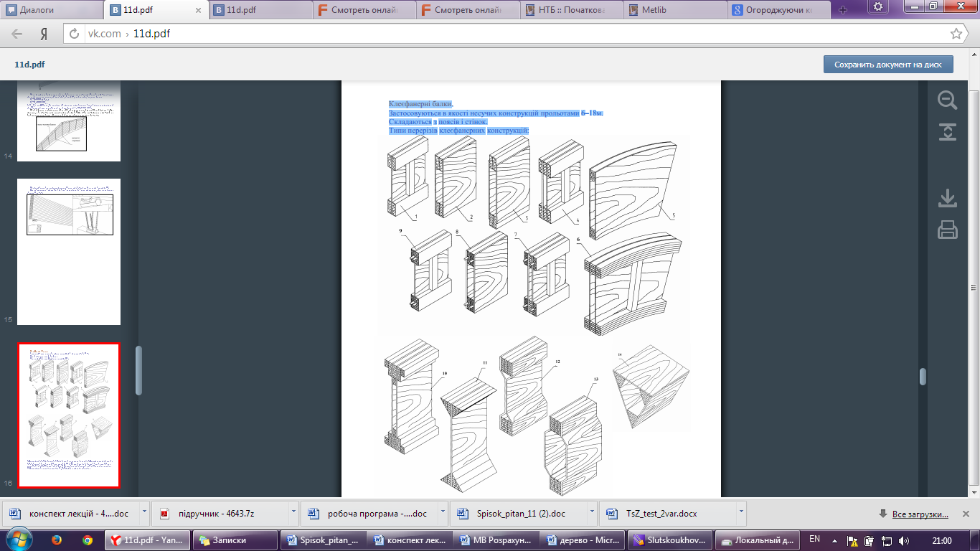The image size is (980, 551).
Task: Bookmark the page with the star icon
Action: (956, 34)
